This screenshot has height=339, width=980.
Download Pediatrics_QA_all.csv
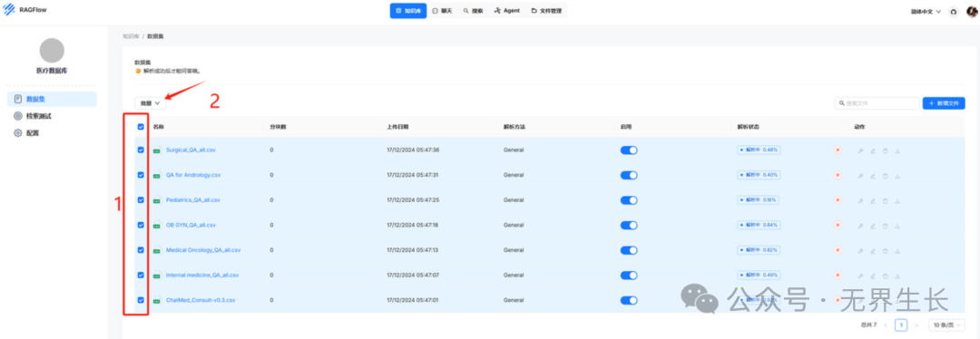tap(897, 200)
